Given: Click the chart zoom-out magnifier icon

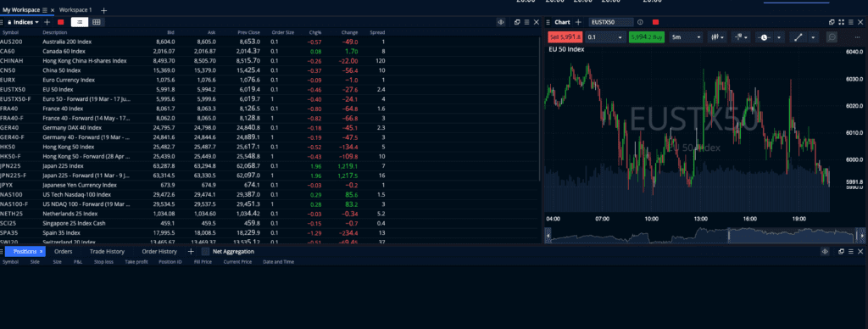Looking at the screenshot, I should 832,37.
